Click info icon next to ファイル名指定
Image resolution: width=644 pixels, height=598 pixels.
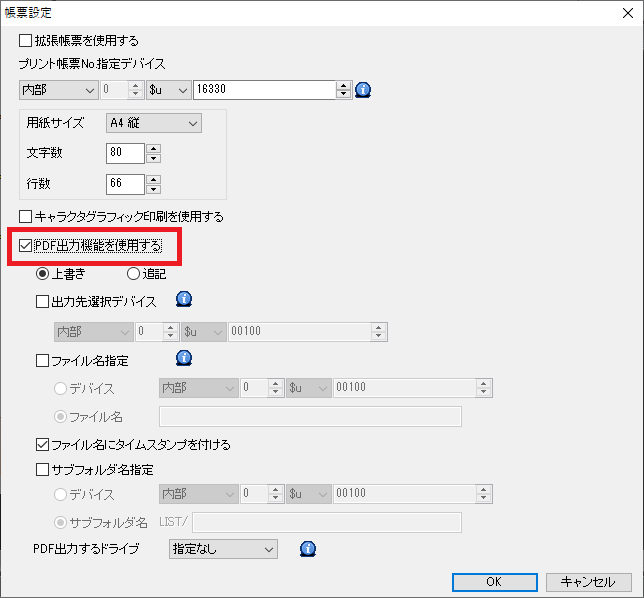click(184, 358)
